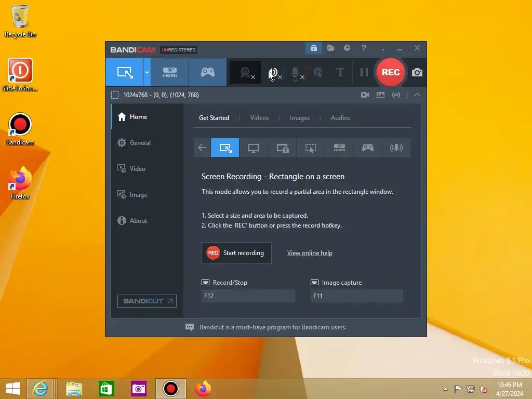Click the image icon in the size bar
This screenshot has width=532, height=399.
(380, 95)
